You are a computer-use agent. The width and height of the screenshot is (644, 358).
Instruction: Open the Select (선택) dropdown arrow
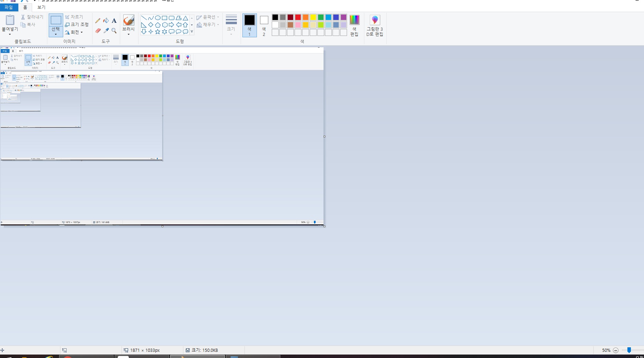[56, 34]
